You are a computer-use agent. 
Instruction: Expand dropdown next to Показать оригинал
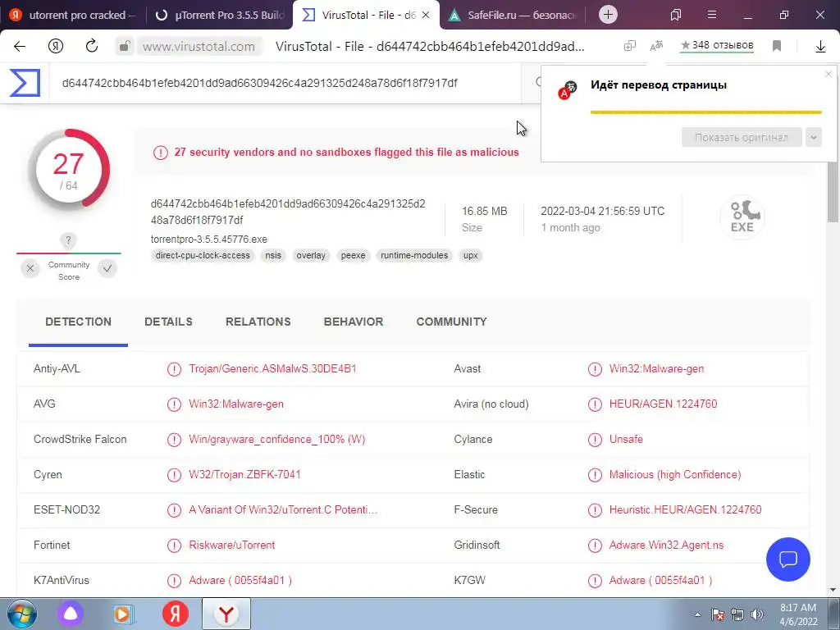[x=813, y=137]
